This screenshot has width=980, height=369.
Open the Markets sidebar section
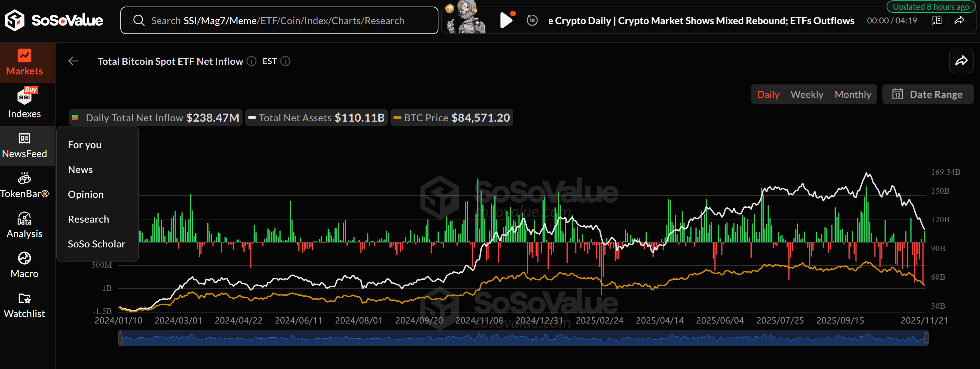click(x=24, y=62)
